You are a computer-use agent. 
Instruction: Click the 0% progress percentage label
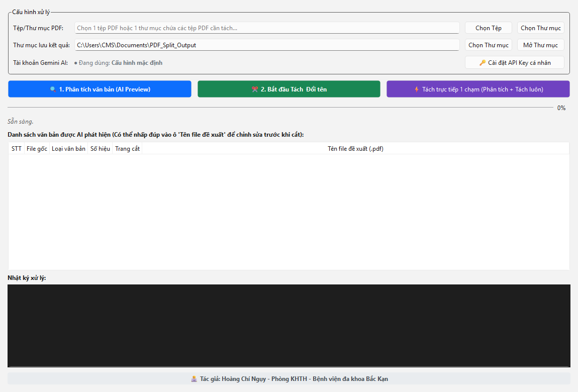pyautogui.click(x=561, y=108)
